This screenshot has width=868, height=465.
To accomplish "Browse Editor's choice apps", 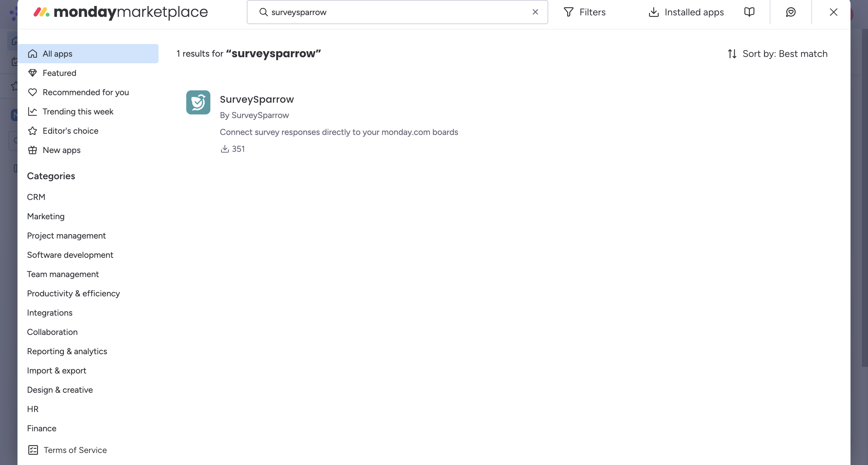I will (71, 131).
